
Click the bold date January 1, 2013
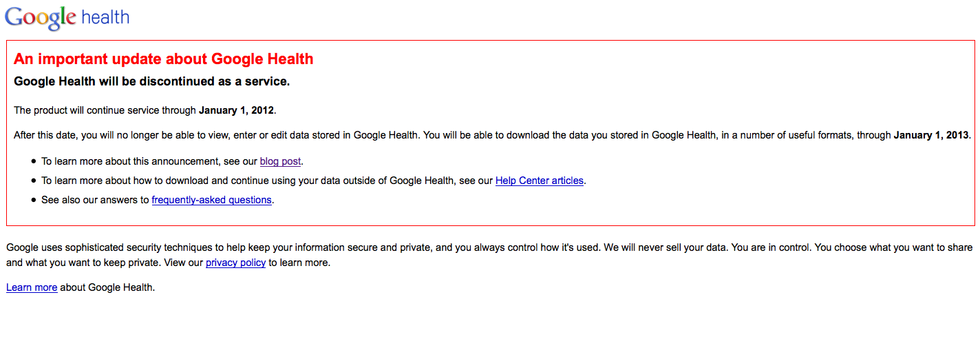(x=931, y=135)
